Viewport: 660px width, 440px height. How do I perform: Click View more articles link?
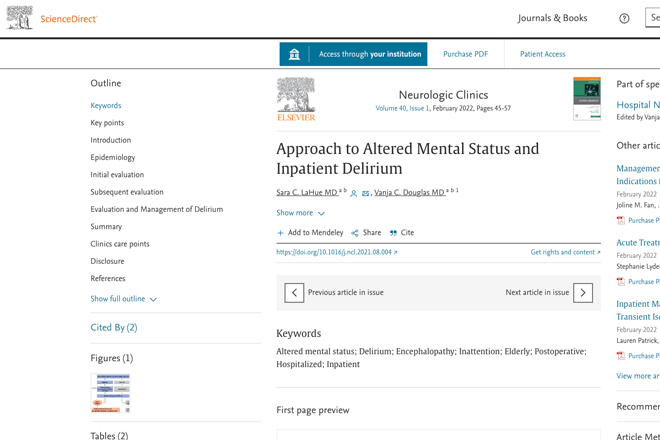638,376
